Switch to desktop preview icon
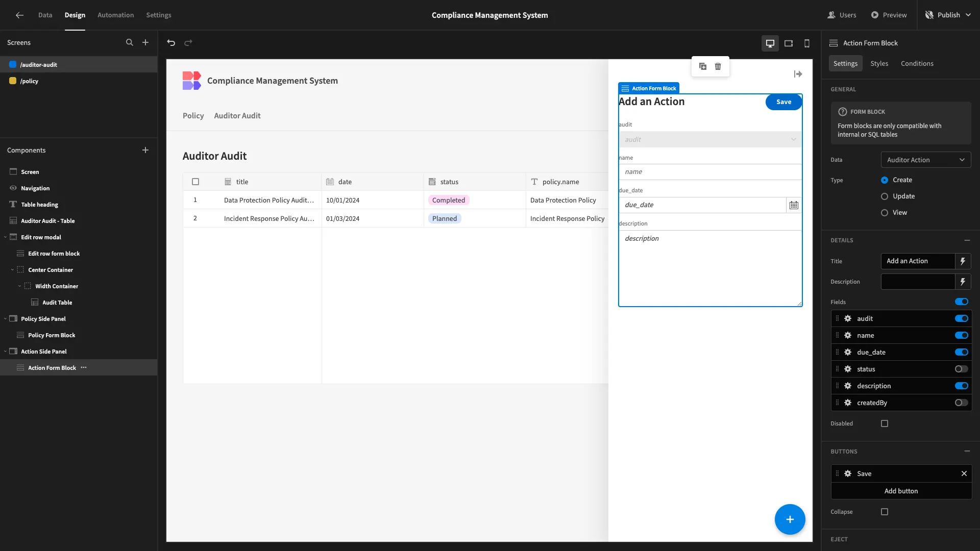Image resolution: width=980 pixels, height=551 pixels. click(770, 43)
